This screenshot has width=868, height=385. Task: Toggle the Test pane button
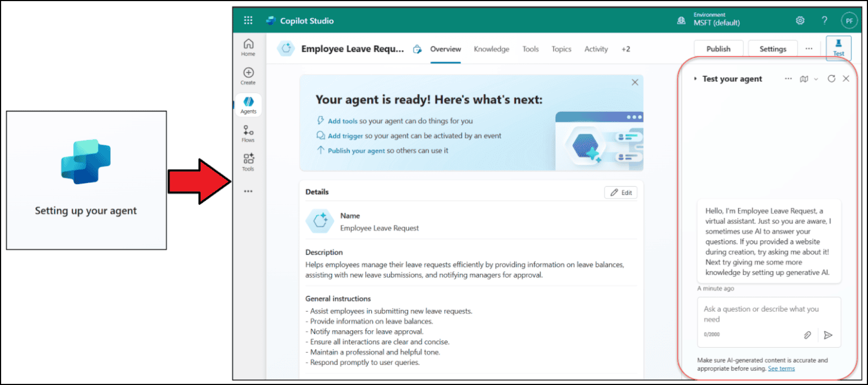pyautogui.click(x=838, y=48)
